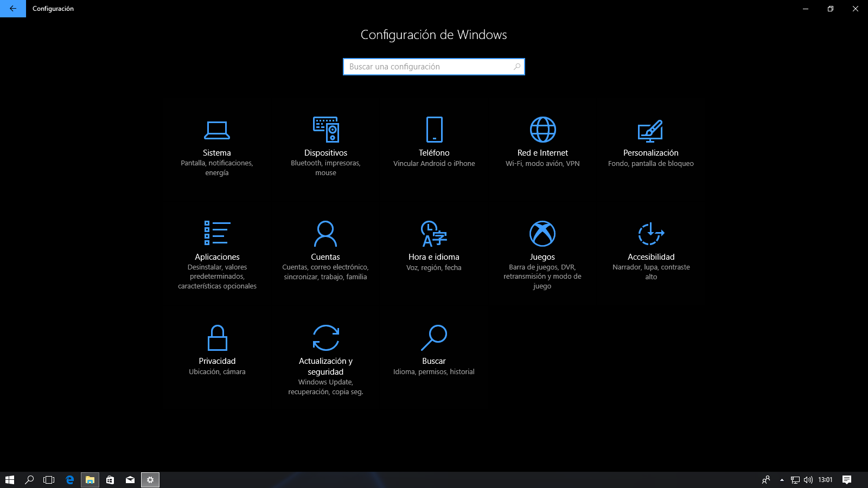Image resolution: width=868 pixels, height=488 pixels.
Task: Click 'Windows Update, recuperación, copia seg.' text
Action: click(325, 387)
